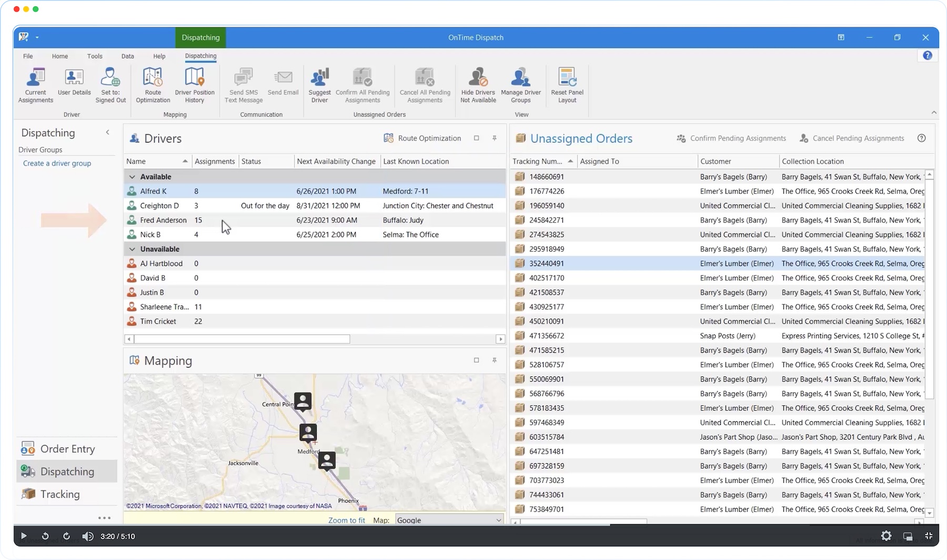The width and height of the screenshot is (947, 560).
Task: Click the Manage Driver Groups icon
Action: (520, 84)
